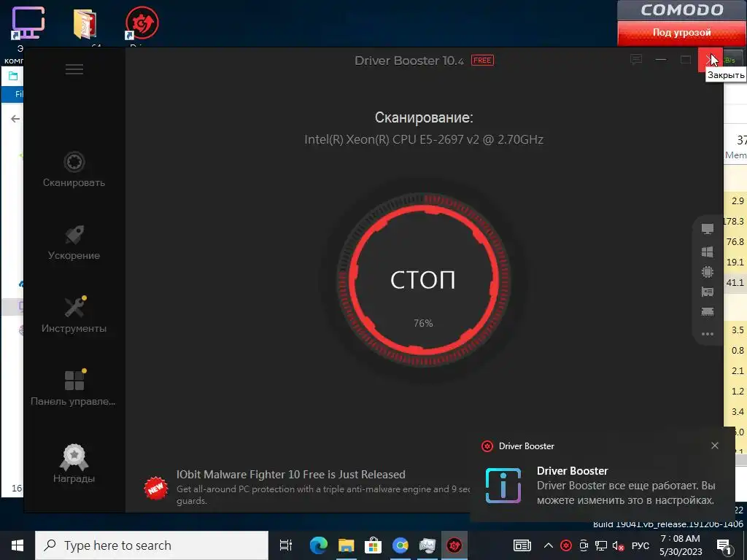Image resolution: width=747 pixels, height=560 pixels.
Task: Click the Windows logo icon in device panel
Action: click(x=708, y=251)
